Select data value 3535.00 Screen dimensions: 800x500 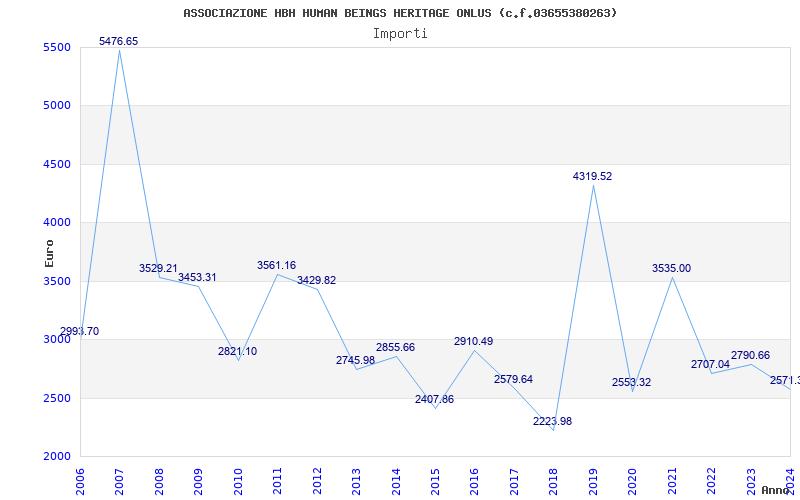671,268
